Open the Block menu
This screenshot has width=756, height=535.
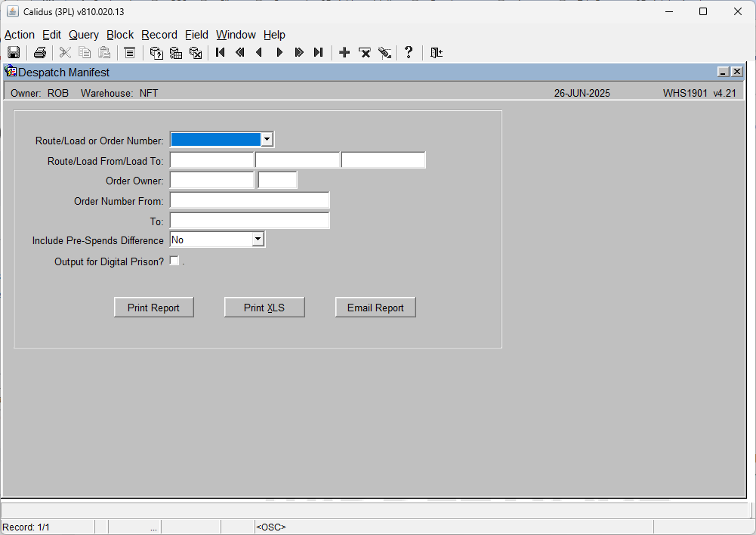point(120,35)
